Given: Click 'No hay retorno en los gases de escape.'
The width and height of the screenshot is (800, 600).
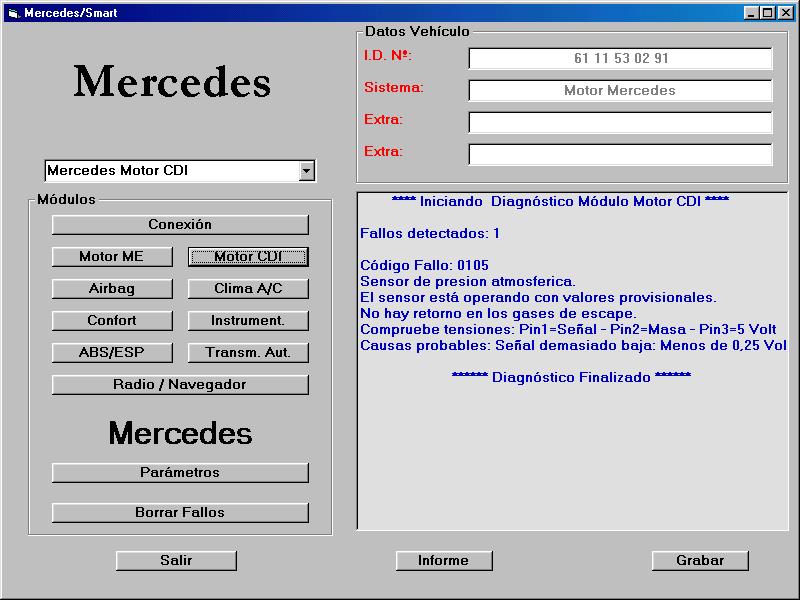Looking at the screenshot, I should [x=498, y=313].
